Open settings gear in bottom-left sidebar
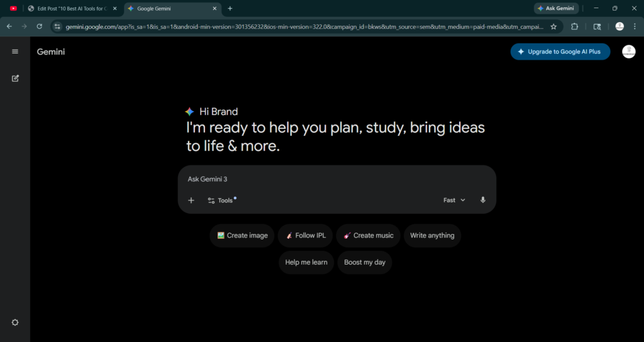644x342 pixels. (x=15, y=323)
